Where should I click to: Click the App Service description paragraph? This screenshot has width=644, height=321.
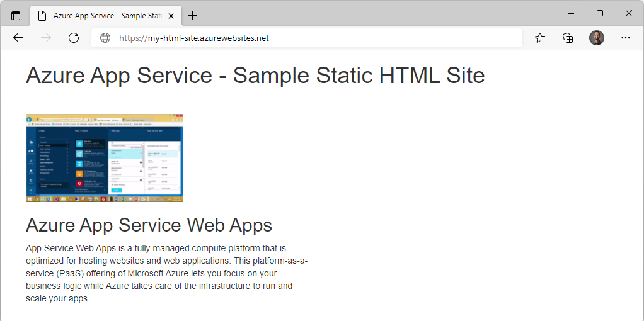166,273
